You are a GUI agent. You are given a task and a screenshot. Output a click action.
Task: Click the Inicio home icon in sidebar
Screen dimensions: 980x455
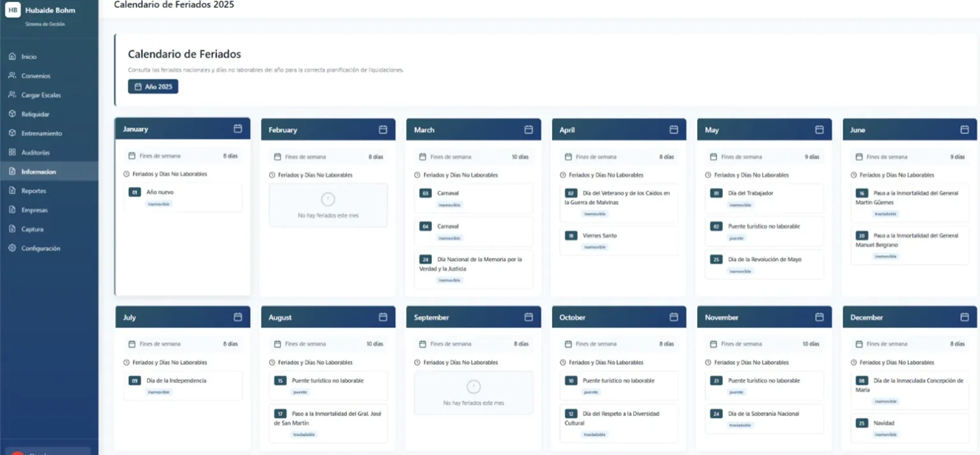coord(12,57)
